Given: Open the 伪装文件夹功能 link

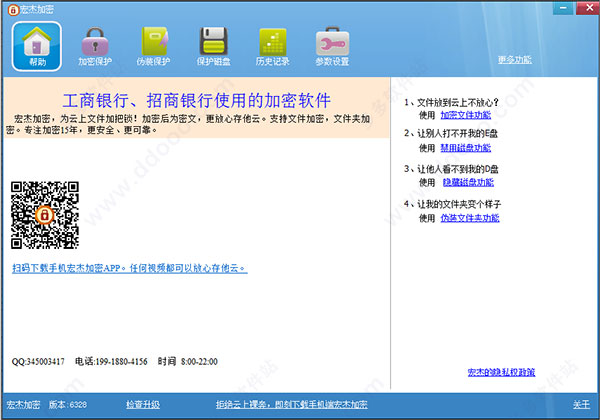Looking at the screenshot, I should point(470,218).
